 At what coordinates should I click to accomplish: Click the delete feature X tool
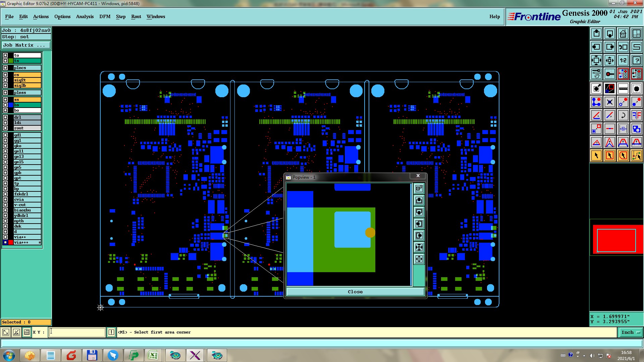click(x=609, y=102)
